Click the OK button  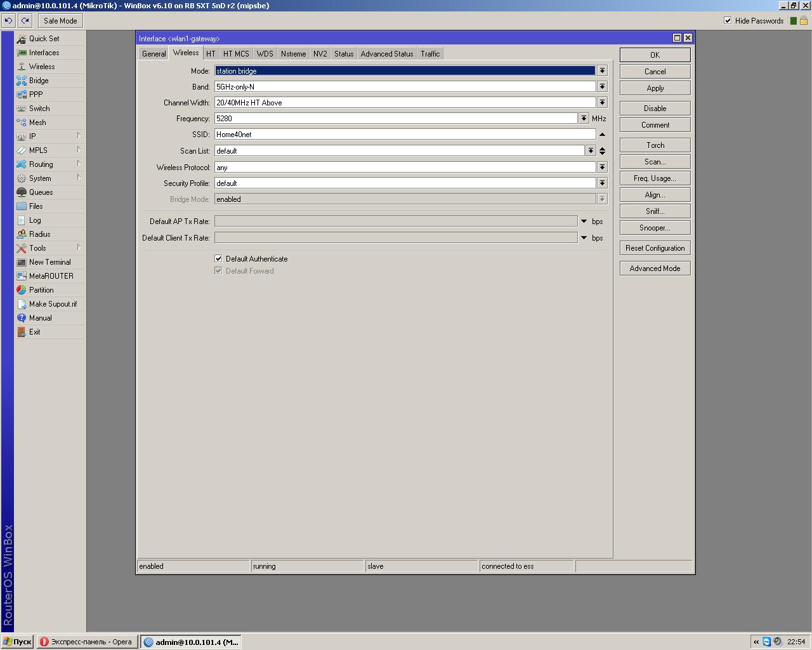(x=655, y=55)
